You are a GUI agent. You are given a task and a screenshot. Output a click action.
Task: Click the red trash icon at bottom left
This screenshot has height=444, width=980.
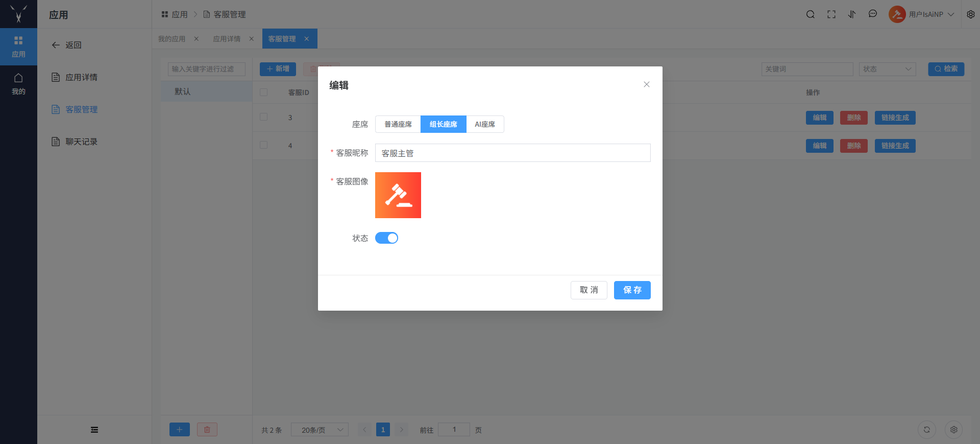(x=207, y=430)
